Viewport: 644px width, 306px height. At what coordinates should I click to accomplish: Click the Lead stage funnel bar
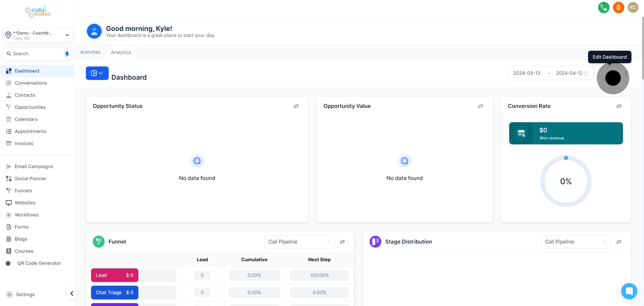click(x=114, y=275)
